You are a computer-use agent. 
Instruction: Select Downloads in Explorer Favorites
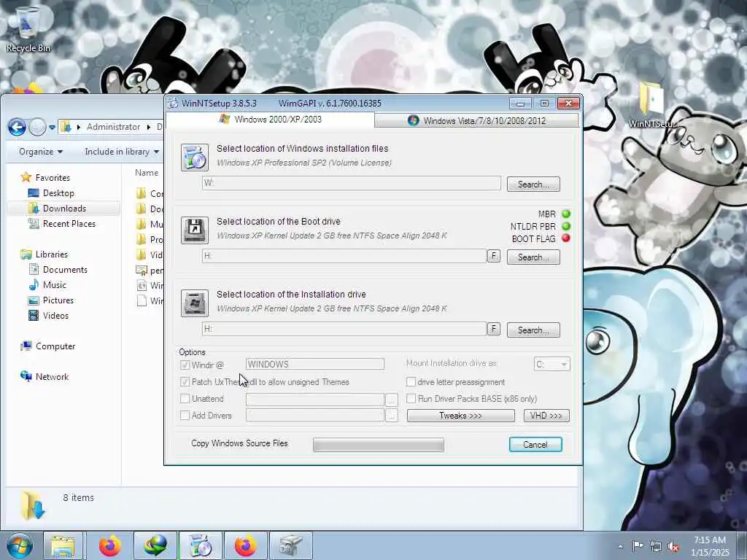click(x=64, y=208)
